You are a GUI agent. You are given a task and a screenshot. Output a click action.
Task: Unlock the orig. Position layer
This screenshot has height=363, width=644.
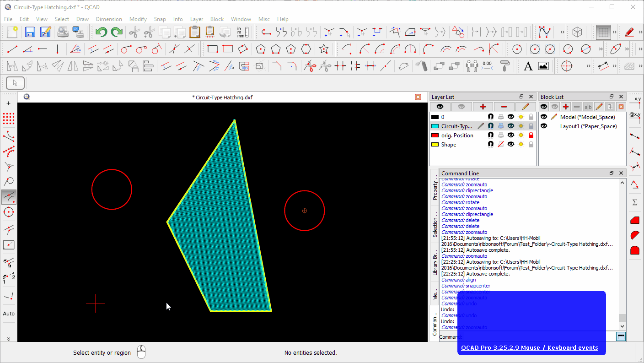(x=531, y=135)
